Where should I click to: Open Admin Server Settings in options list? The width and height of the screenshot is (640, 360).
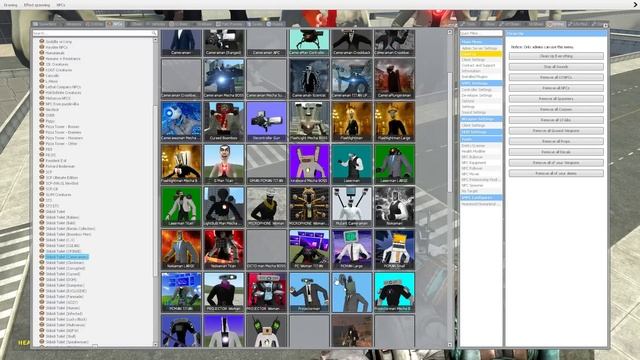[481, 48]
